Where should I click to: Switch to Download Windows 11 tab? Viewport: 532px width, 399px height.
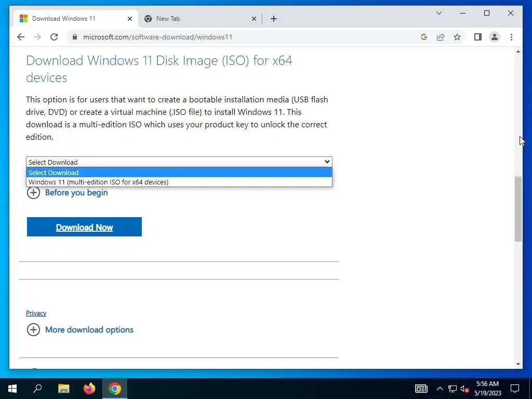point(75,19)
